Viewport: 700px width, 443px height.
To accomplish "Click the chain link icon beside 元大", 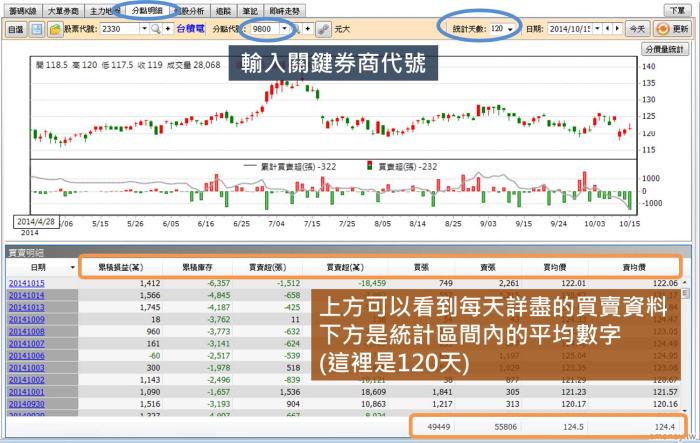I will tap(323, 29).
